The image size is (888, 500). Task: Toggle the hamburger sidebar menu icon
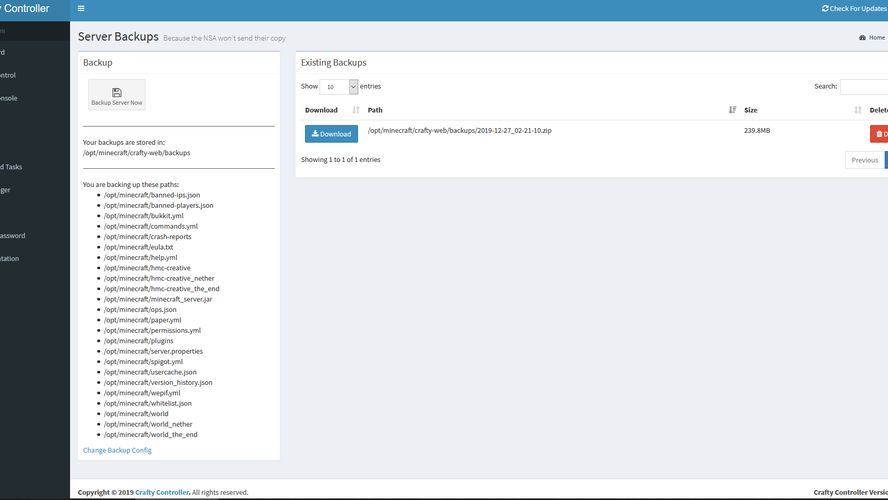pyautogui.click(x=81, y=9)
